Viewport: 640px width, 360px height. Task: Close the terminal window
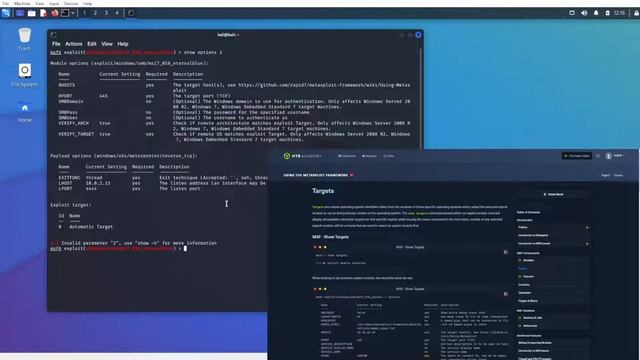click(x=418, y=35)
